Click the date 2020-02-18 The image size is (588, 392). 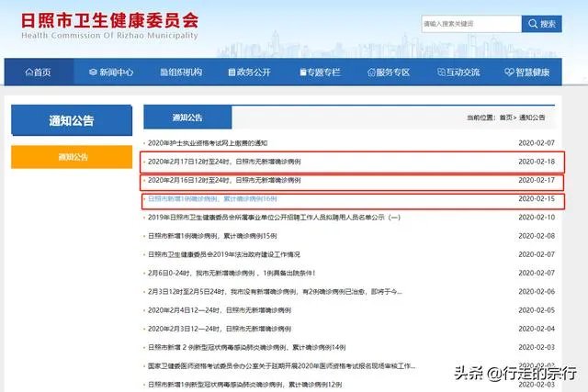[x=537, y=162]
